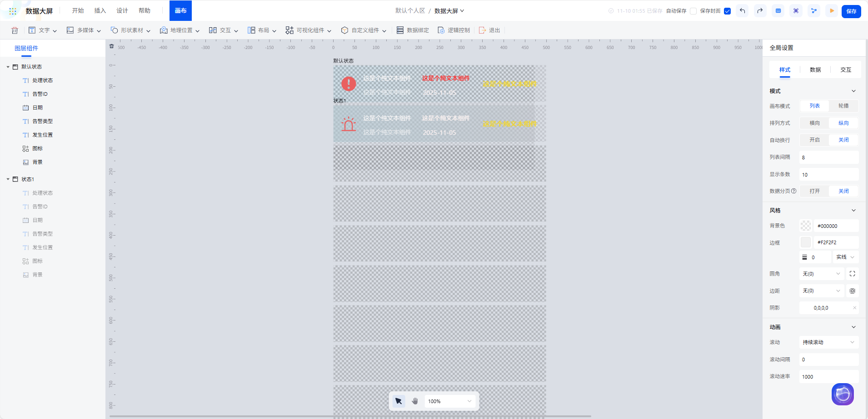Set canvas mode to 列表
868x419 pixels.
(814, 106)
